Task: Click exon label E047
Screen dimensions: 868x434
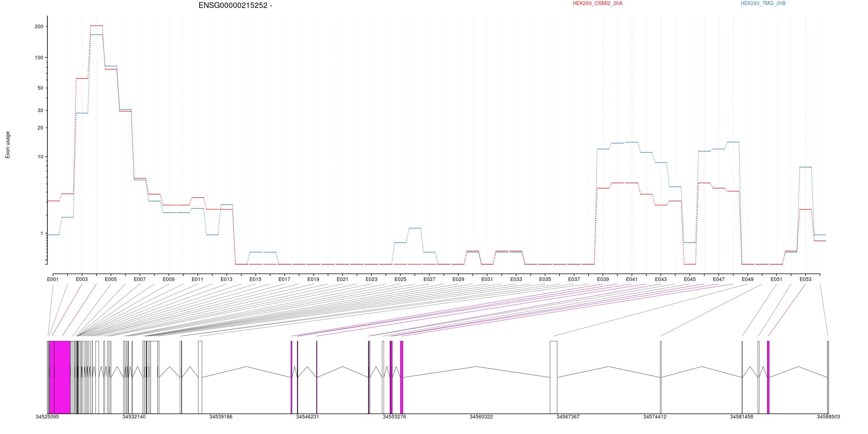Action: [719, 279]
